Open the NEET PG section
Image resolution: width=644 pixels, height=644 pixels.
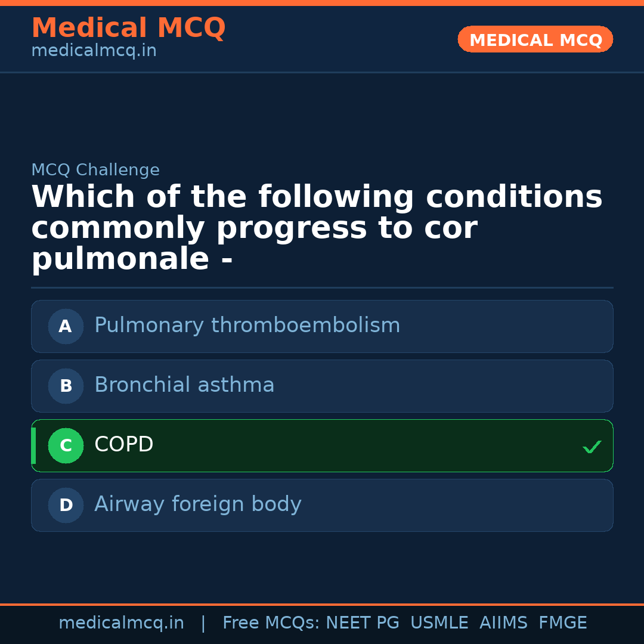[362, 622]
